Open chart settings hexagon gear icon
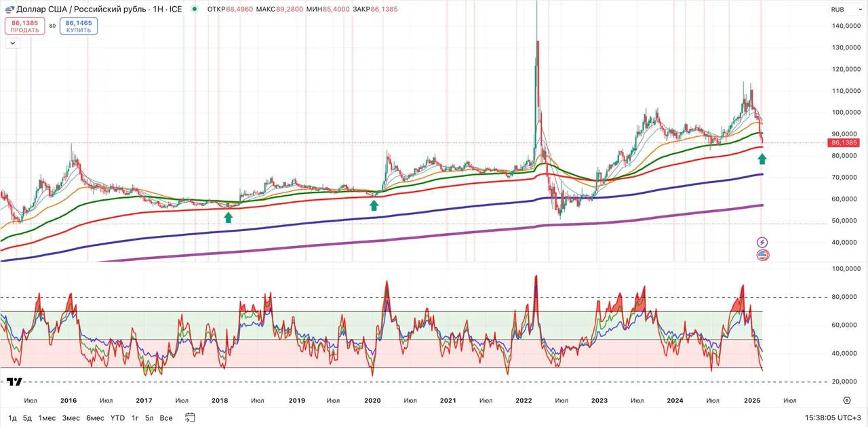This screenshot has width=868, height=427. click(847, 401)
